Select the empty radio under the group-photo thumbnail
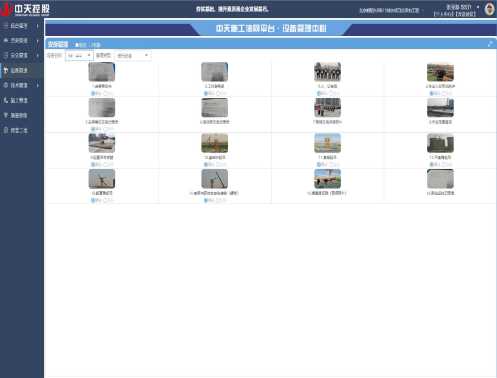This screenshot has height=378, width=497. pos(331,93)
